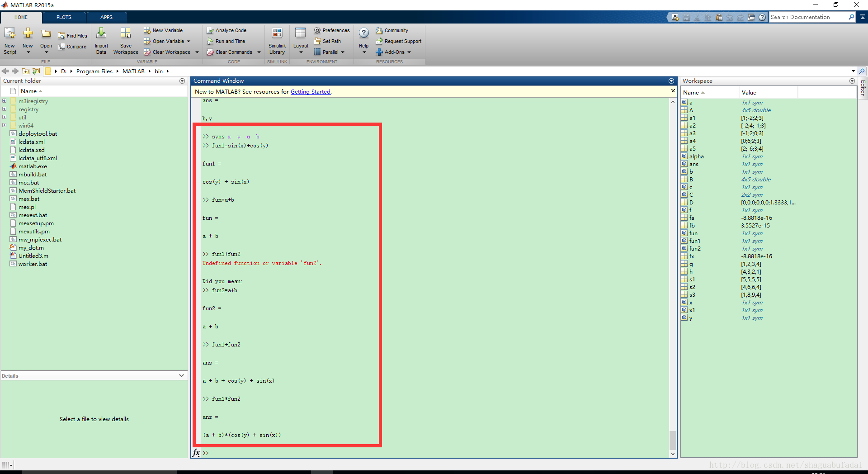Viewport: 868px width, 474px height.
Task: Click the Help question mark icon
Action: click(x=364, y=33)
